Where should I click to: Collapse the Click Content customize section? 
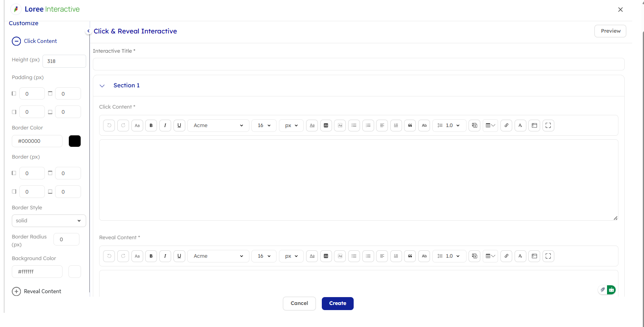[16, 41]
